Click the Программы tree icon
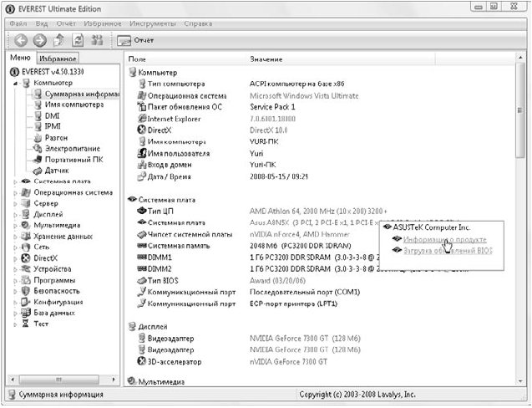This screenshot has width=532, height=408. coord(26,280)
